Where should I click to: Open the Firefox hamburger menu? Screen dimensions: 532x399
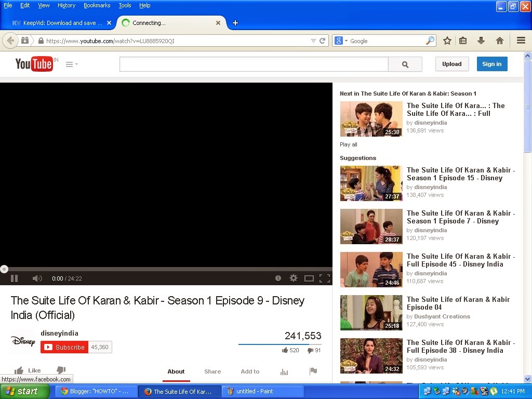pos(521,41)
